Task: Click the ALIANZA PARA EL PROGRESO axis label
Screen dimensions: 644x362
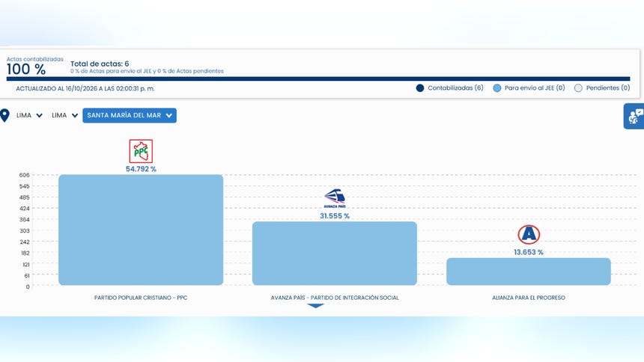Action: click(x=529, y=298)
